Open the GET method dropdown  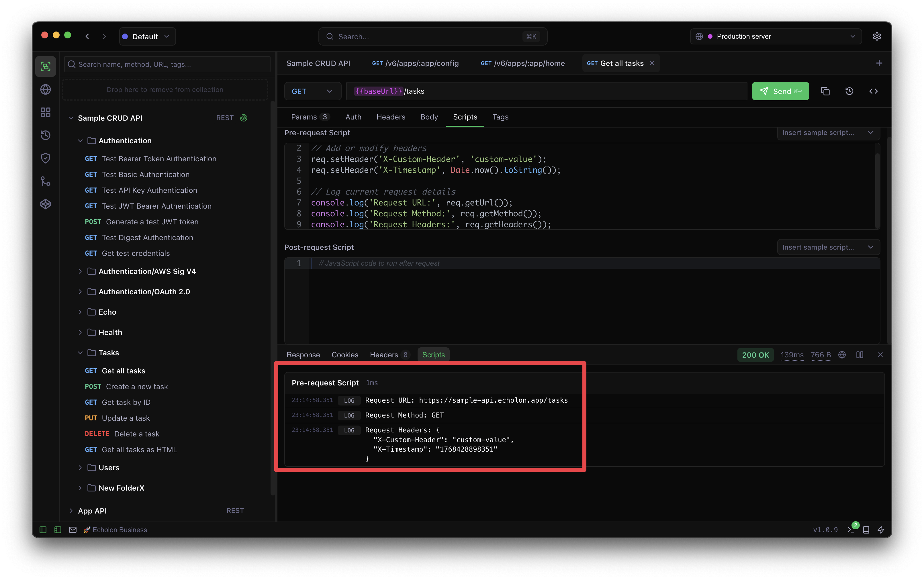pos(313,91)
